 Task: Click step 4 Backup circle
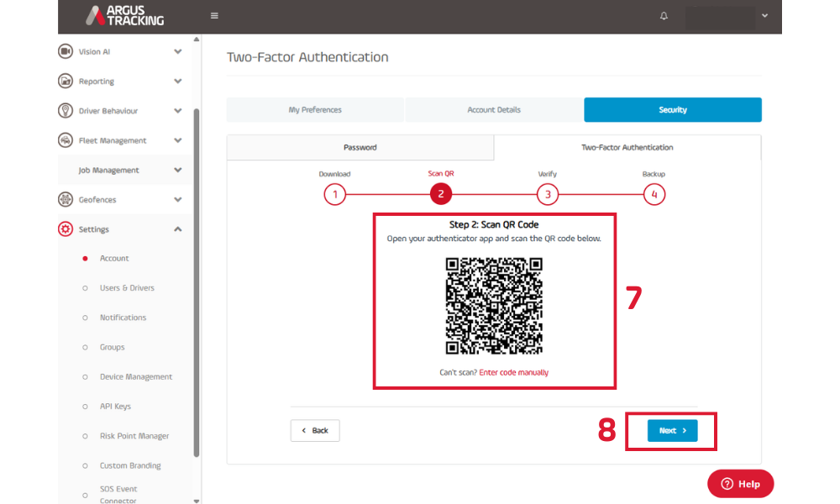point(654,194)
